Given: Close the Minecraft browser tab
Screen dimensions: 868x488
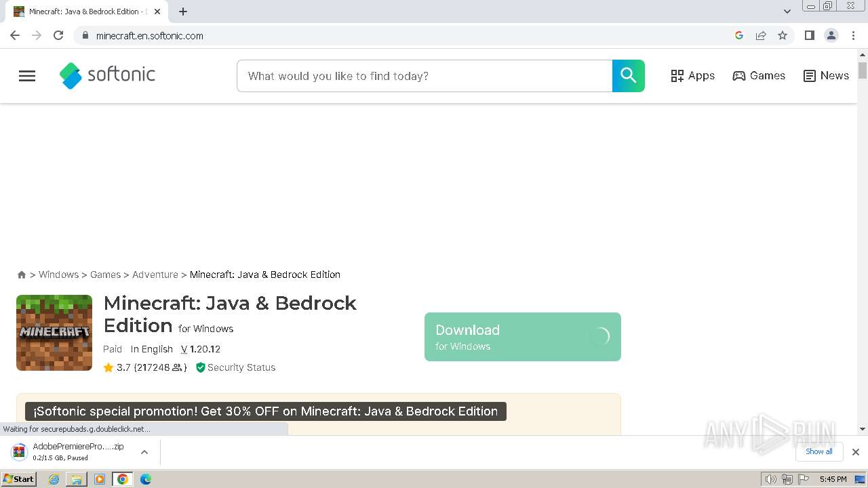Looking at the screenshot, I should tap(157, 12).
